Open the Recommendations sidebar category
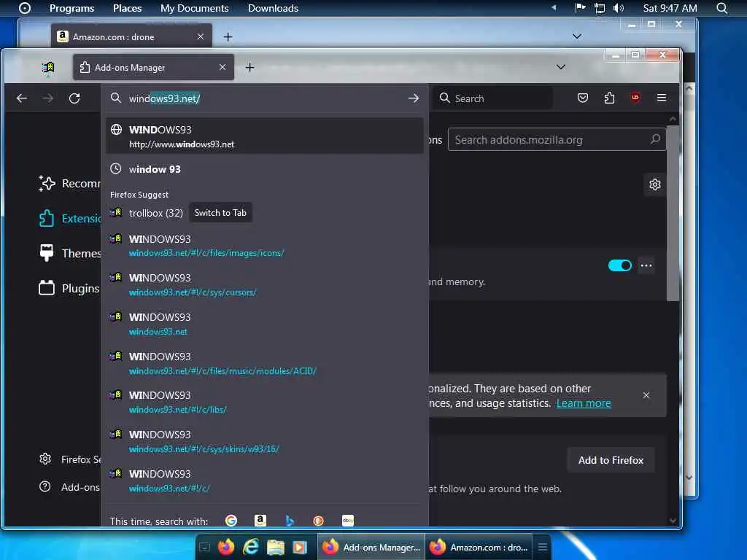The image size is (747, 560). pyautogui.click(x=69, y=183)
